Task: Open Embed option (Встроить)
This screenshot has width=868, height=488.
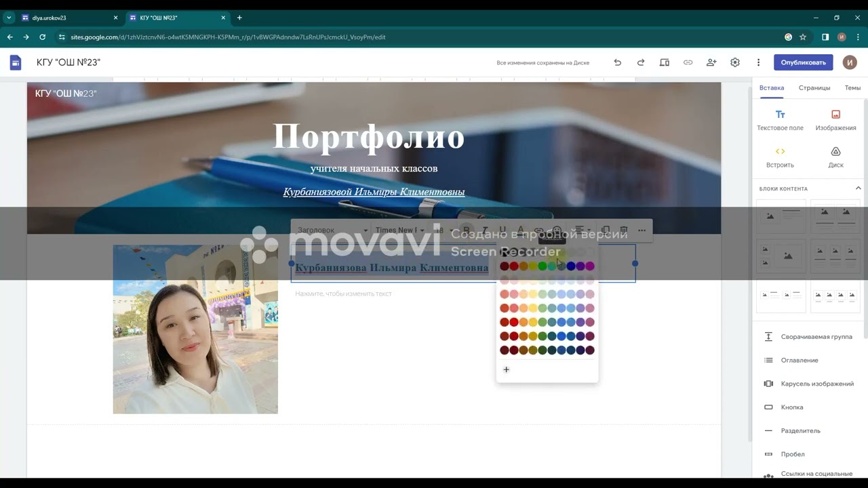Action: pyautogui.click(x=780, y=157)
